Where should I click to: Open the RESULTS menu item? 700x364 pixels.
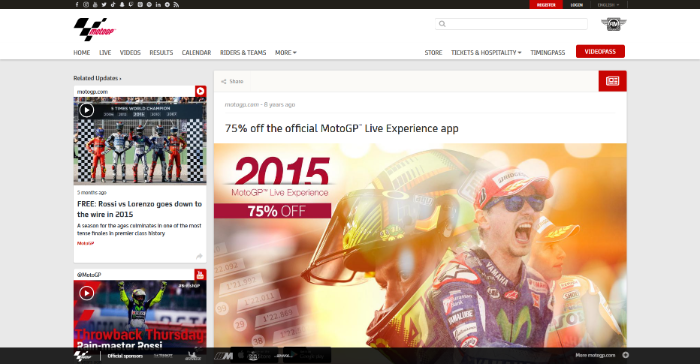(161, 53)
